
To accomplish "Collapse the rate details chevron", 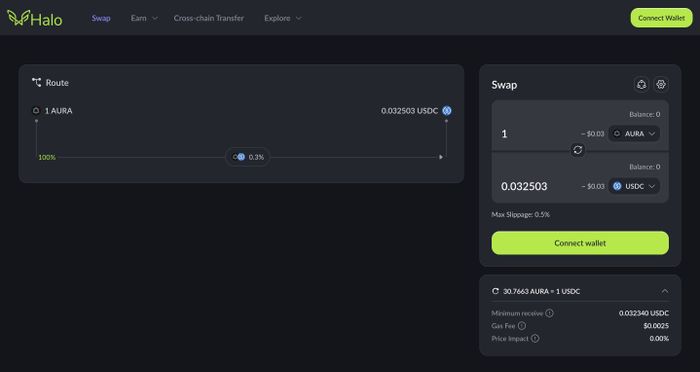I will click(665, 291).
